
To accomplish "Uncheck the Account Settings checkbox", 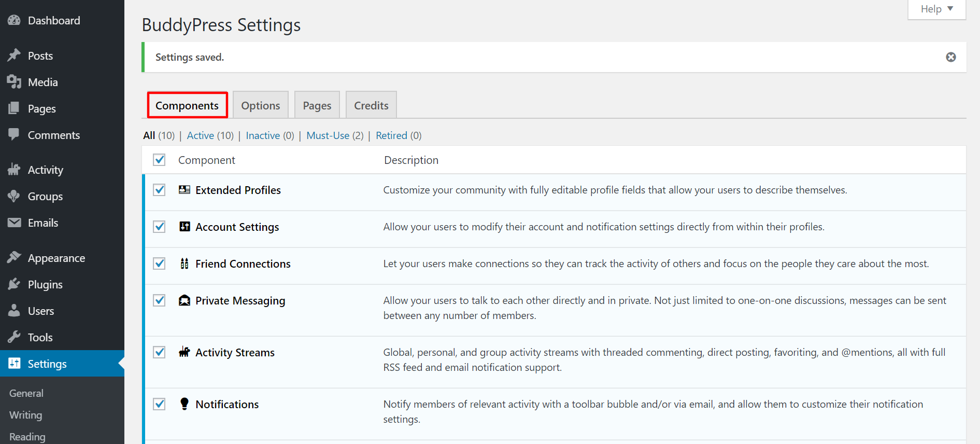I will pyautogui.click(x=160, y=227).
